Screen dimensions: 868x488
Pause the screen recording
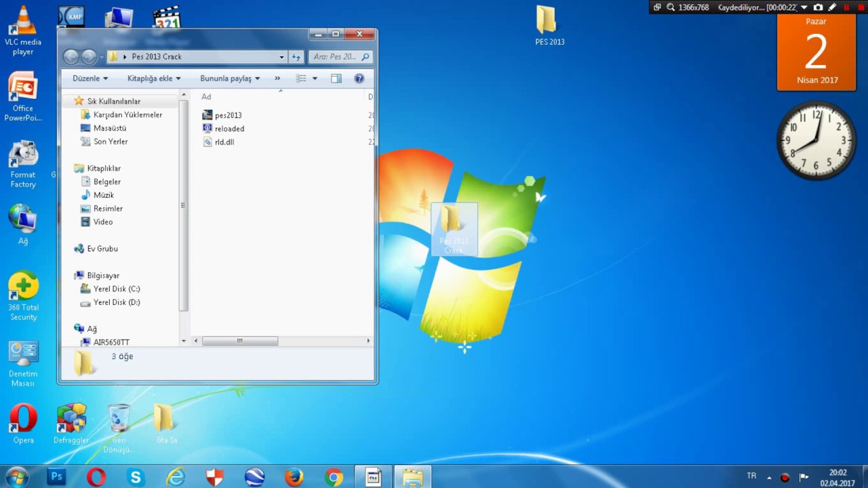click(846, 7)
